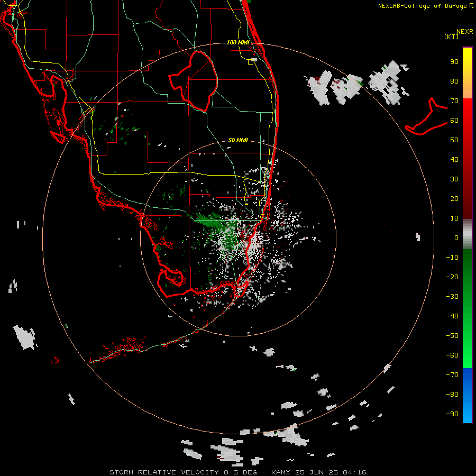Viewport: 476px width, 476px height.
Task: Click the 70 knot scale label
Action: click(x=454, y=101)
